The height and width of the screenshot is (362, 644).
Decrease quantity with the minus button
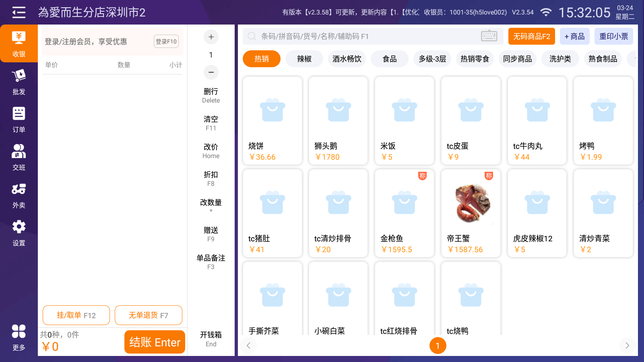click(x=211, y=72)
